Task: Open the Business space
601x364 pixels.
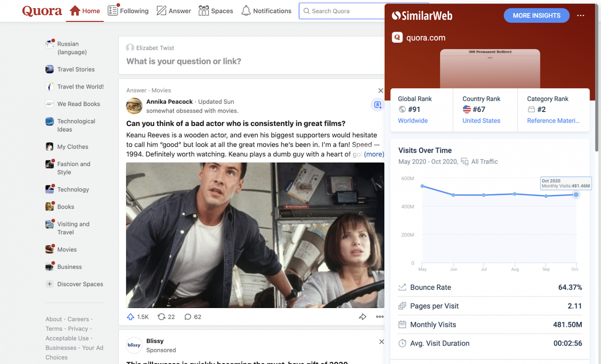Action: (x=64, y=267)
